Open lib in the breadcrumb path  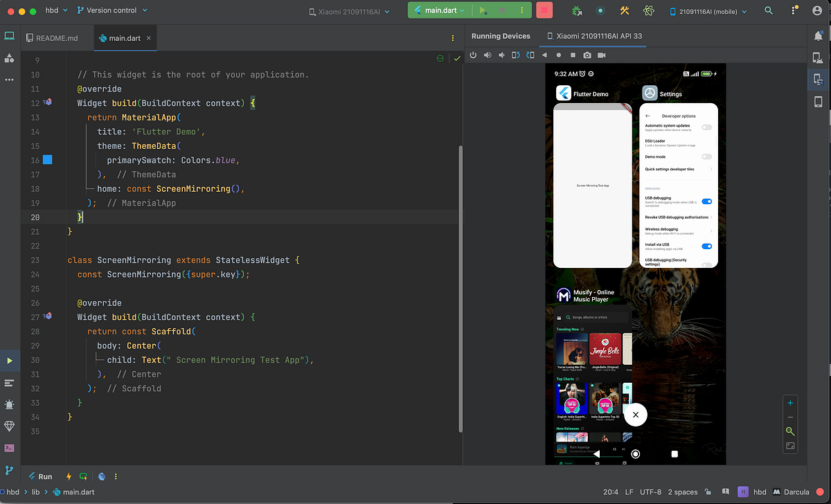point(35,492)
